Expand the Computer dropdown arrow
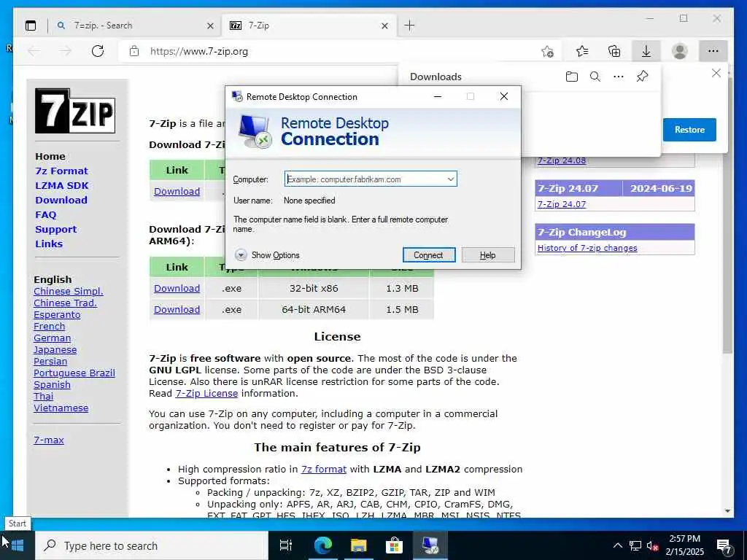Viewport: 747px width, 560px height. [450, 179]
